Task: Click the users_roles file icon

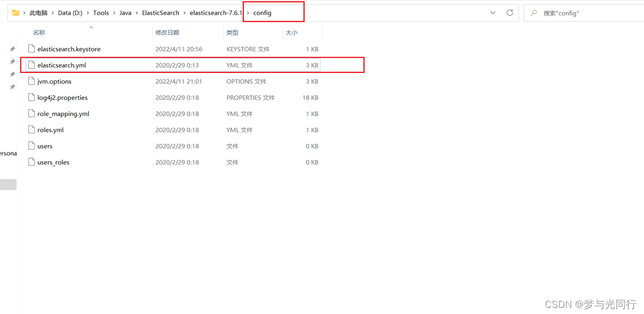Action: [32, 162]
